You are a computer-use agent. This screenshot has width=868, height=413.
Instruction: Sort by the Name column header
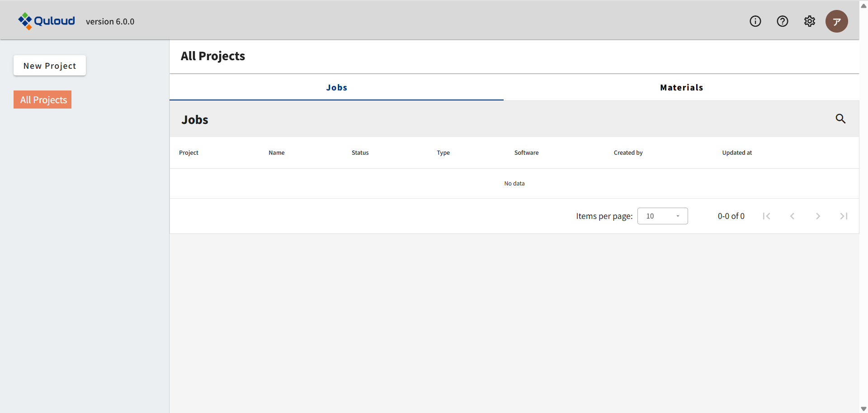click(x=276, y=153)
